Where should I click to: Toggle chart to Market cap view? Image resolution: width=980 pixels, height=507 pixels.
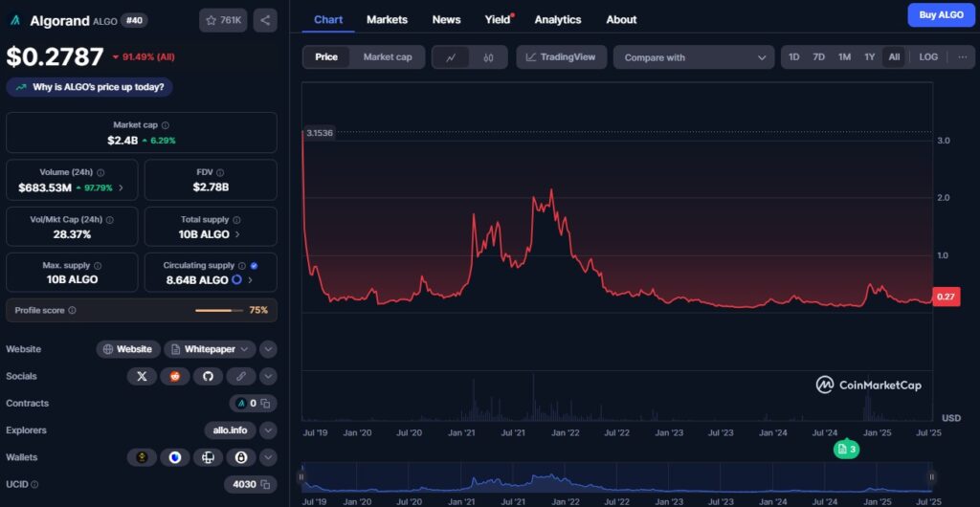[x=387, y=57]
